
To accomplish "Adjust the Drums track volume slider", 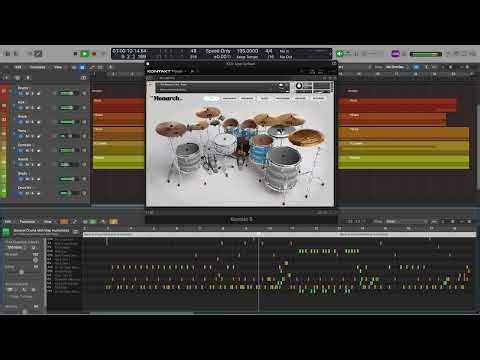I will pyautogui.click(x=68, y=93).
